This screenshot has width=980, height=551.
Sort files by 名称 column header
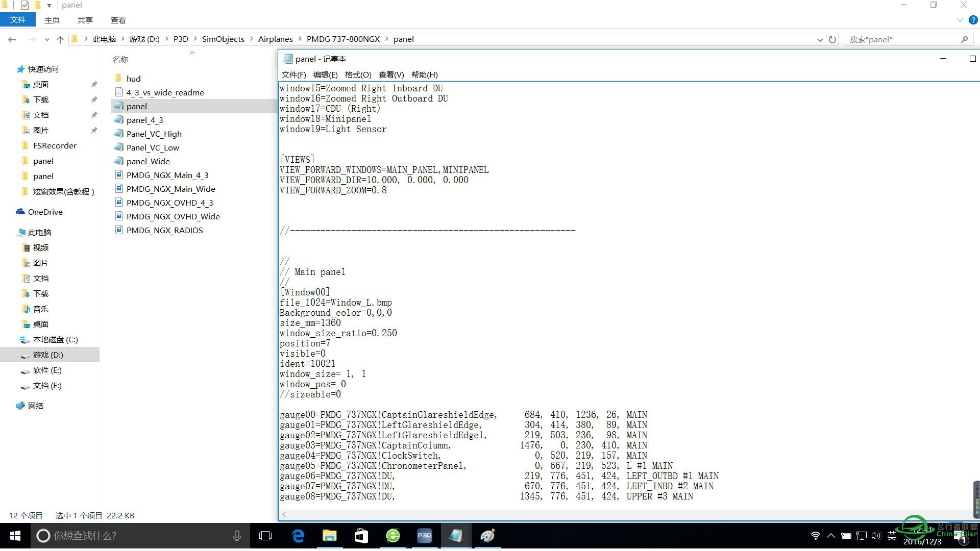pyautogui.click(x=120, y=60)
